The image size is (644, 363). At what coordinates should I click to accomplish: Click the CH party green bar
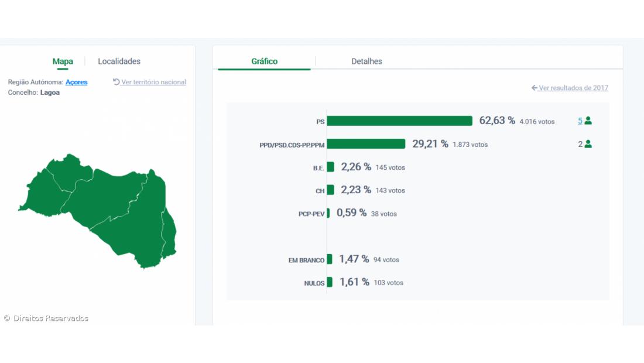(330, 190)
